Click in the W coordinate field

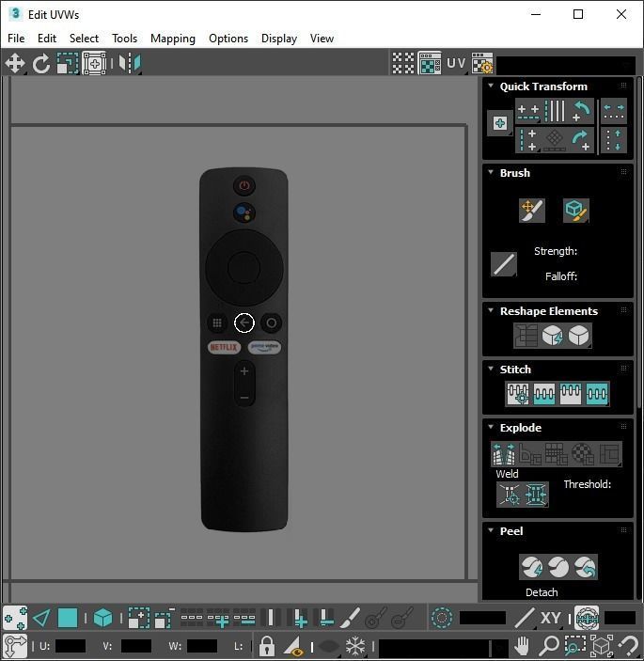(202, 646)
